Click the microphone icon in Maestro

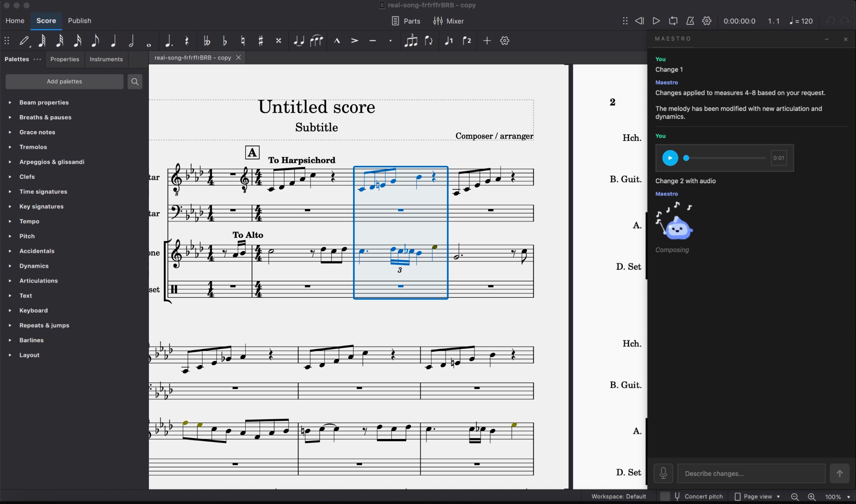(x=663, y=473)
